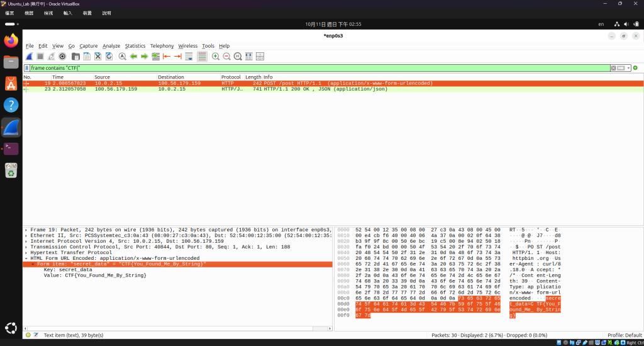644x346 pixels.
Task: Sort packets by the Protocol column
Action: point(232,77)
